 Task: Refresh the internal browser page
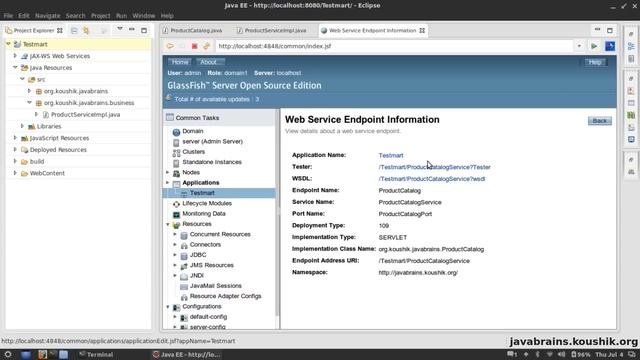click(x=207, y=46)
